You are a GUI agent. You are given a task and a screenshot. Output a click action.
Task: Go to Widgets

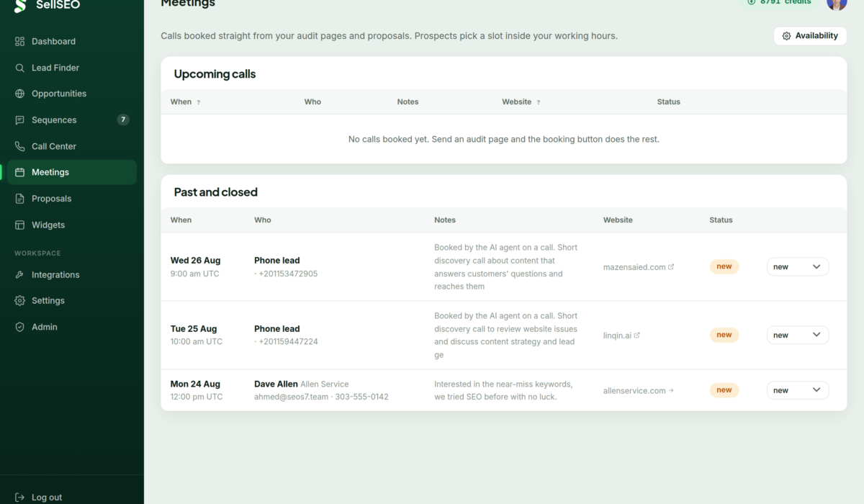click(72, 225)
